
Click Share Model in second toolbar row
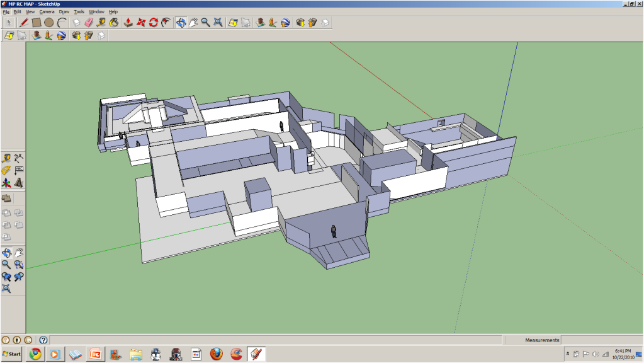(x=88, y=36)
